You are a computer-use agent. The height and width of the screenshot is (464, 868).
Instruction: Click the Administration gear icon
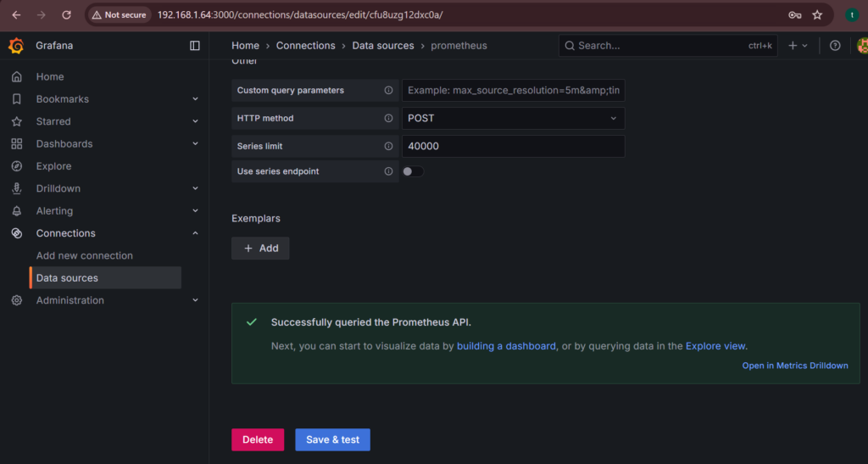pos(17,300)
